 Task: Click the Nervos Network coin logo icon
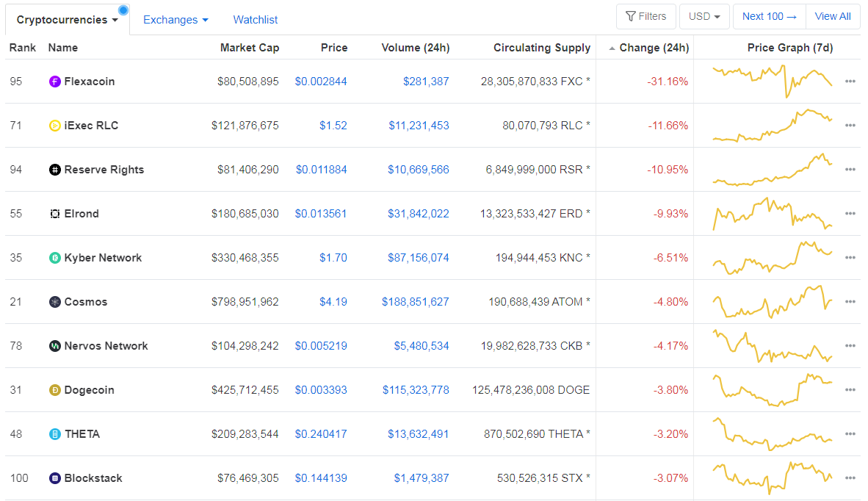click(x=55, y=346)
